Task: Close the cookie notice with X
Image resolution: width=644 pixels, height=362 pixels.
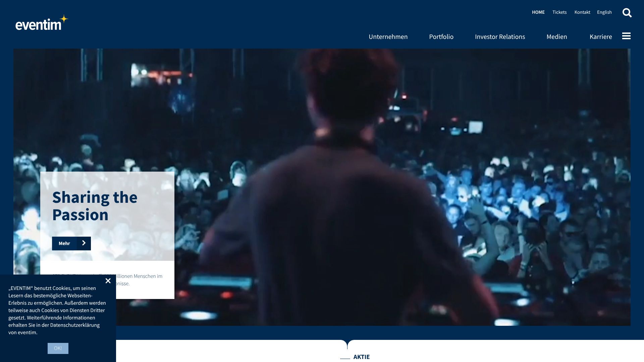Action: click(108, 281)
